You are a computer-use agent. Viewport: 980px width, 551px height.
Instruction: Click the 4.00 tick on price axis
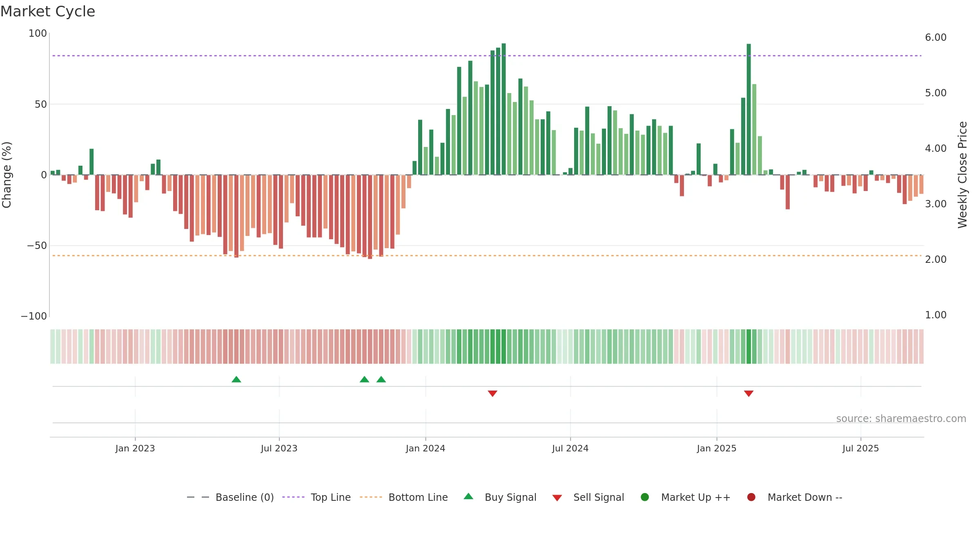[x=936, y=149]
